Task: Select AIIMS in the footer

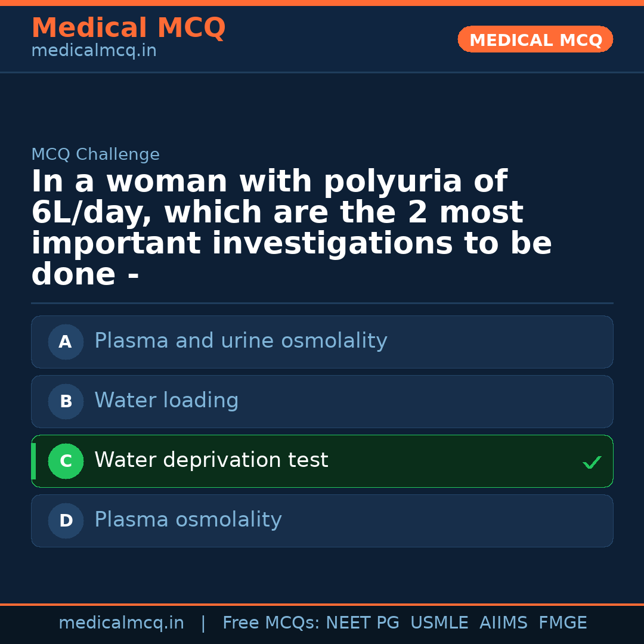Action: [x=503, y=623]
